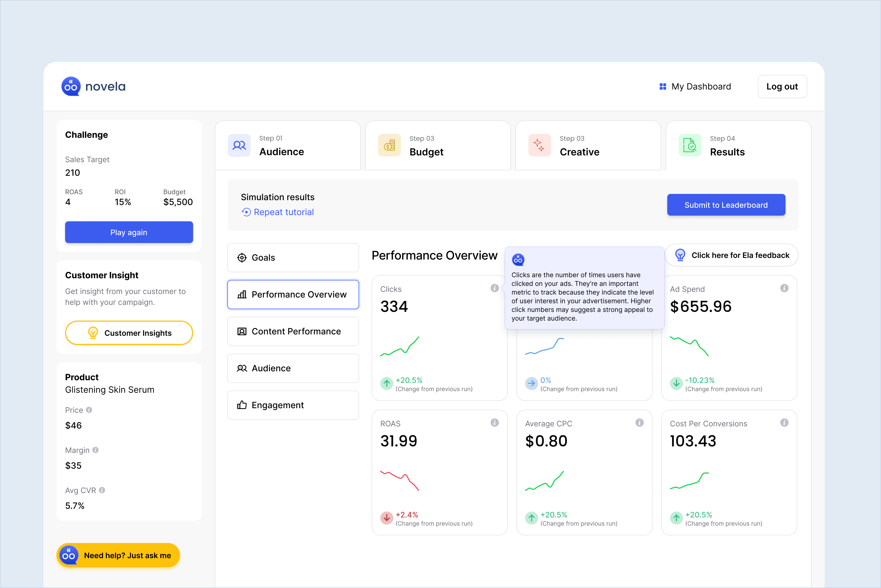
Task: Click the -10.23% change text
Action: pyautogui.click(x=700, y=380)
